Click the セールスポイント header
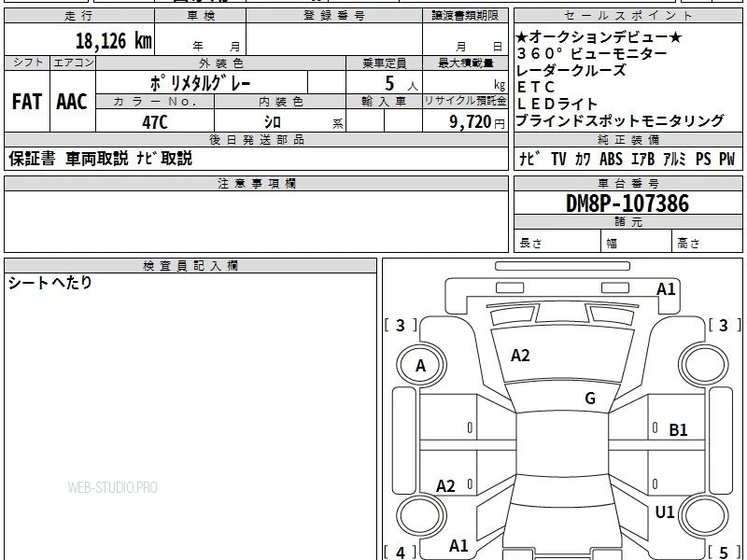Screen dimensions: 747x560 point(627,16)
